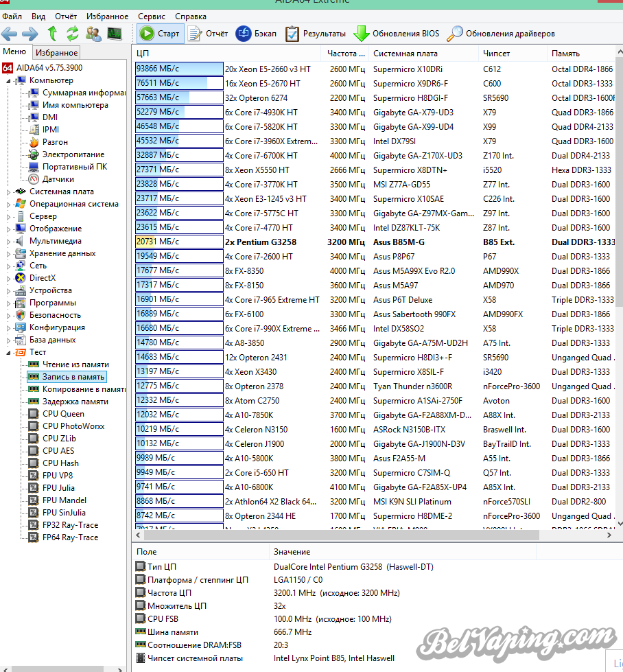Expand the Мультимедиа tree node
The image size is (623, 672).
tap(8, 242)
